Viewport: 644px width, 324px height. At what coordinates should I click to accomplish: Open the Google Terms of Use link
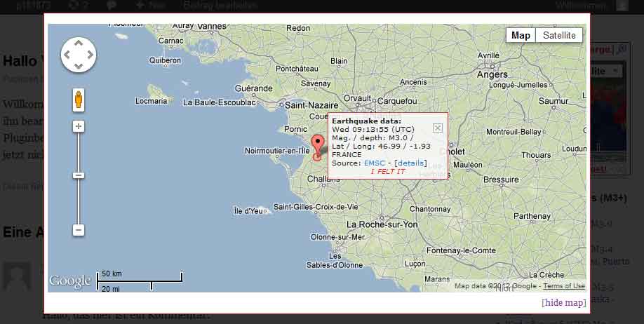[x=564, y=286]
